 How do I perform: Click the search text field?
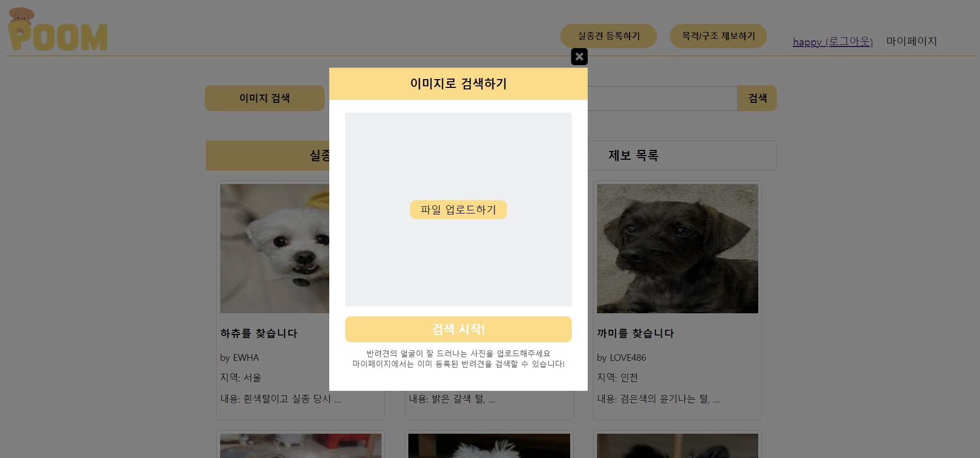[x=662, y=98]
